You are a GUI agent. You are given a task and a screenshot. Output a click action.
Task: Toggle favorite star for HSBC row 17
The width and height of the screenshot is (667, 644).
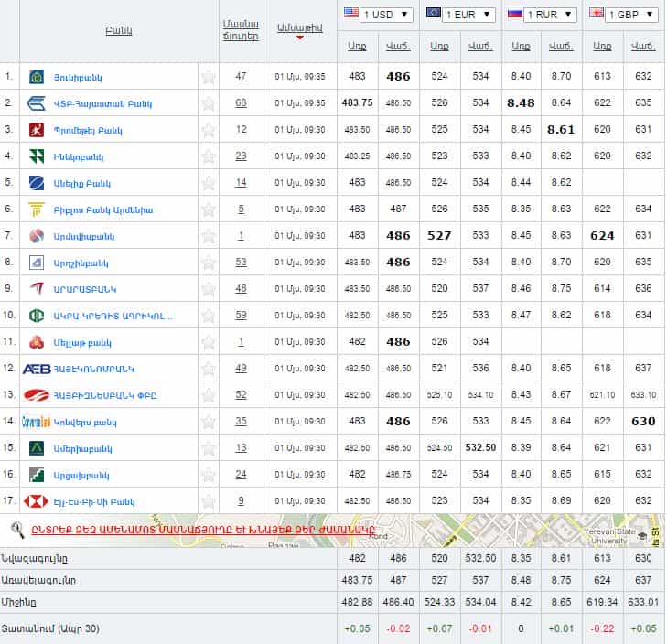click(209, 501)
